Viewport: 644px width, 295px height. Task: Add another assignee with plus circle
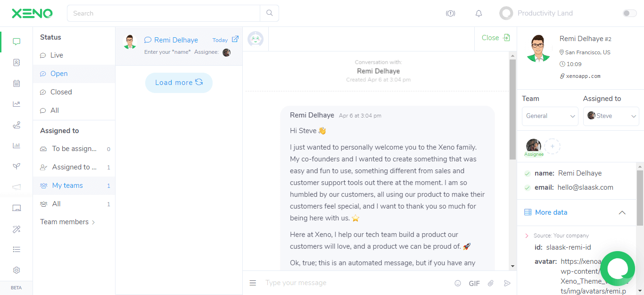point(553,147)
